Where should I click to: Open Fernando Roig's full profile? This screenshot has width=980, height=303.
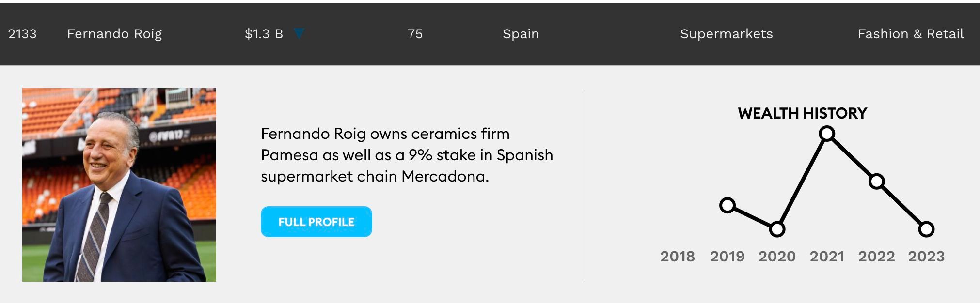[316, 222]
